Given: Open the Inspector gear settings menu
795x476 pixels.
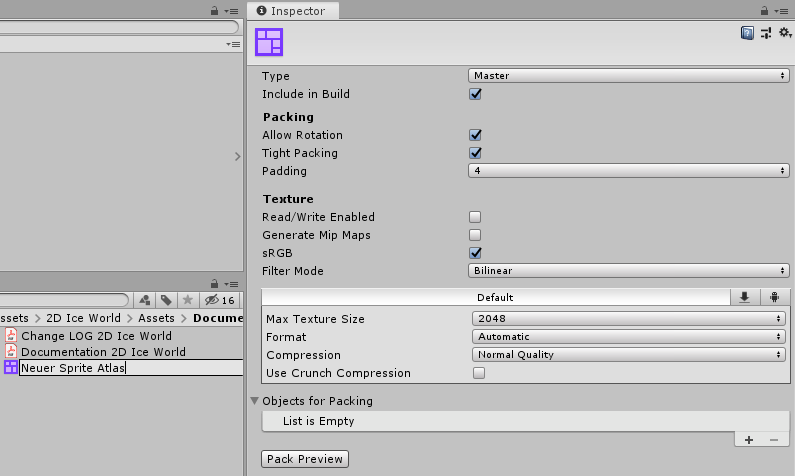Looking at the screenshot, I should pyautogui.click(x=784, y=33).
